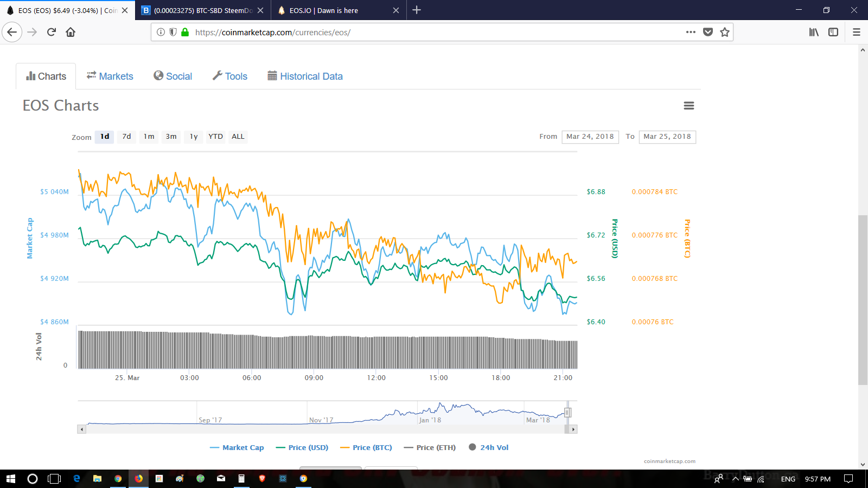Bookmark this page with the star
This screenshot has width=868, height=488.
725,32
